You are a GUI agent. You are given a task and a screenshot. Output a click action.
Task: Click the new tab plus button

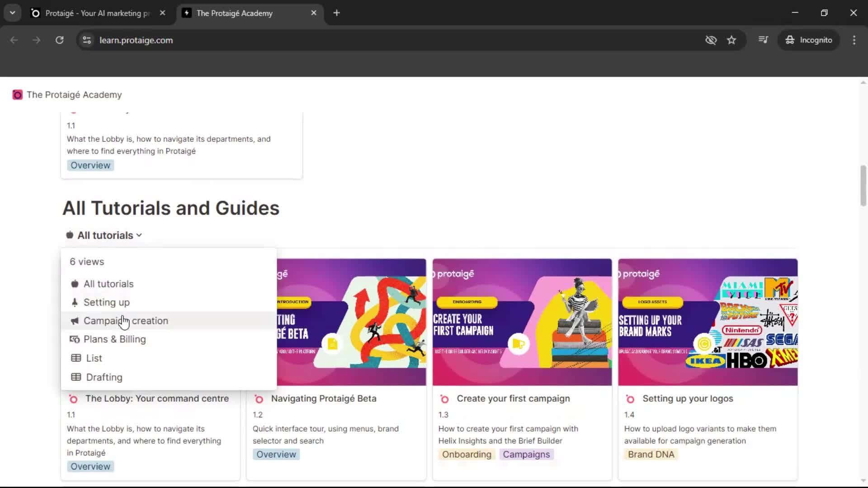[336, 13]
